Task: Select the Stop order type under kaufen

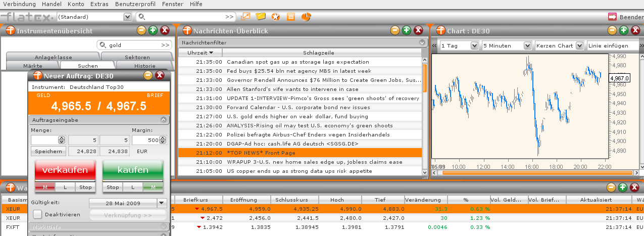Action: tap(113, 187)
